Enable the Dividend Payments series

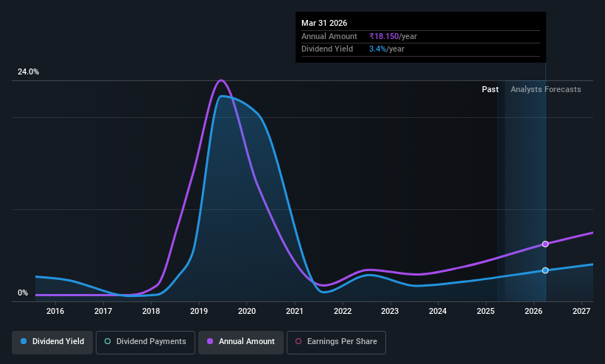coord(145,342)
